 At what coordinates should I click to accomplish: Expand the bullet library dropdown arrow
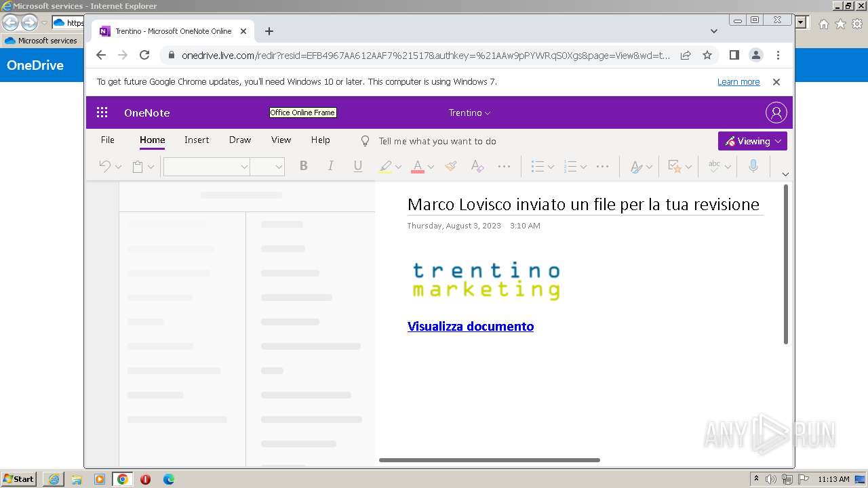(551, 167)
